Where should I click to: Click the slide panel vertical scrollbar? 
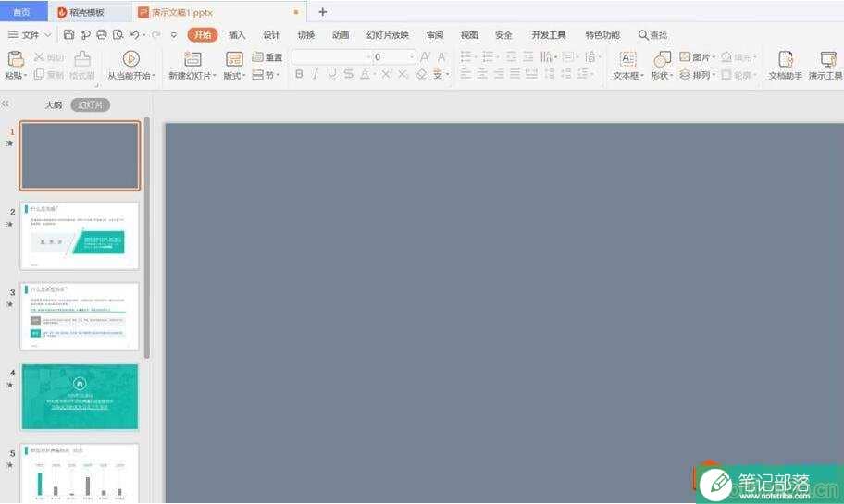tap(147, 238)
